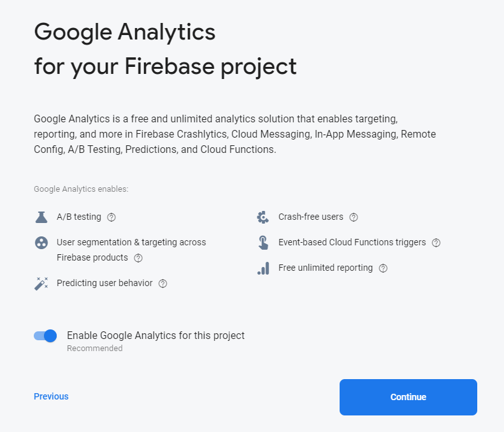Screen dimensions: 504x432
Task: Show help for Event-based Cloud Functions triggers
Action: click(x=436, y=243)
